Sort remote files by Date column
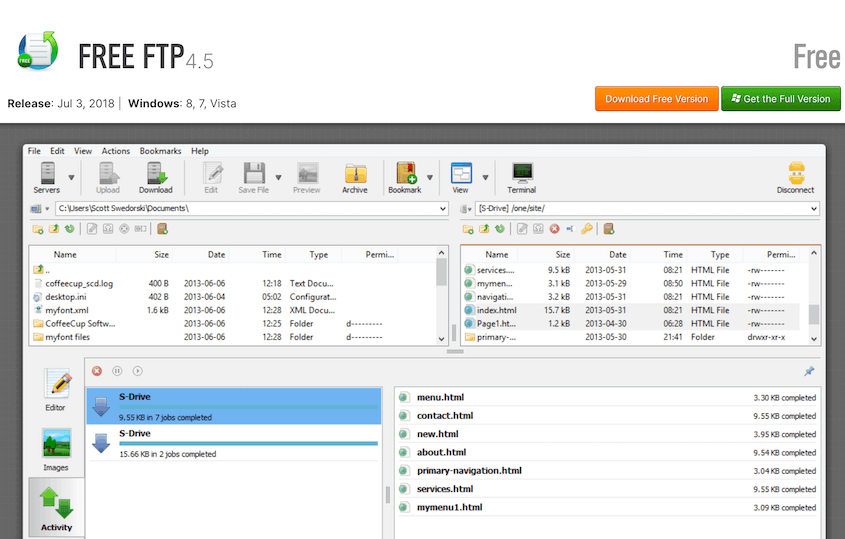The width and height of the screenshot is (845, 539). pos(618,254)
